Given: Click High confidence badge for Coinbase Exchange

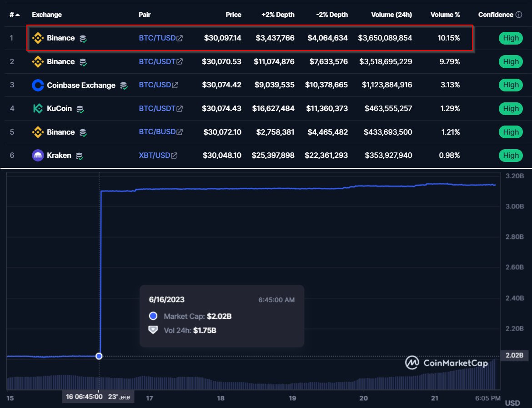Looking at the screenshot, I should click(x=511, y=85).
